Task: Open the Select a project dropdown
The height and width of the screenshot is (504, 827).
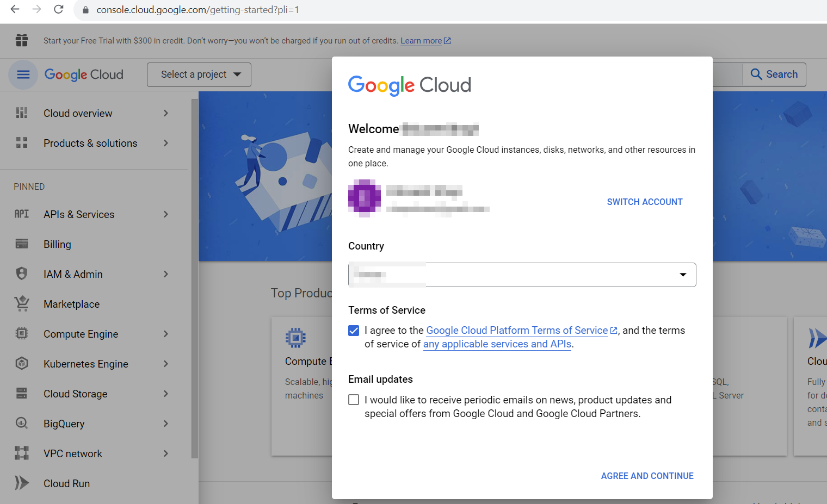Action: (199, 74)
